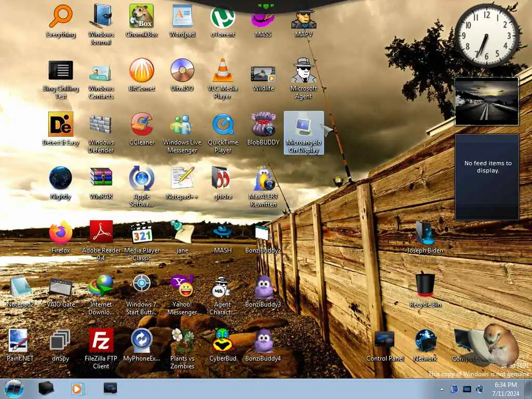Screen dimensions: 532x399
Task: Select MaxALERT Rewritten icon
Action: tap(263, 187)
